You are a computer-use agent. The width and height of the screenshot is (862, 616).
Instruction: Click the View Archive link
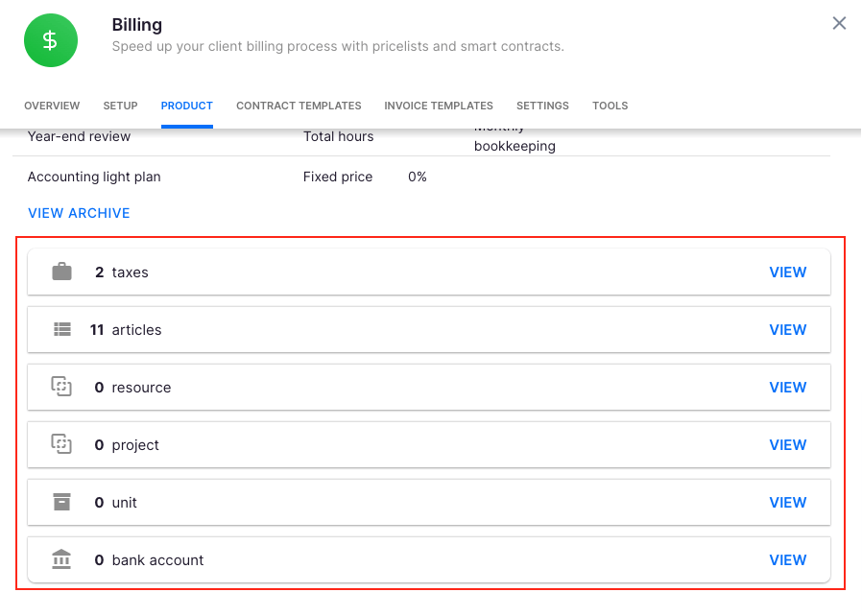click(x=79, y=213)
